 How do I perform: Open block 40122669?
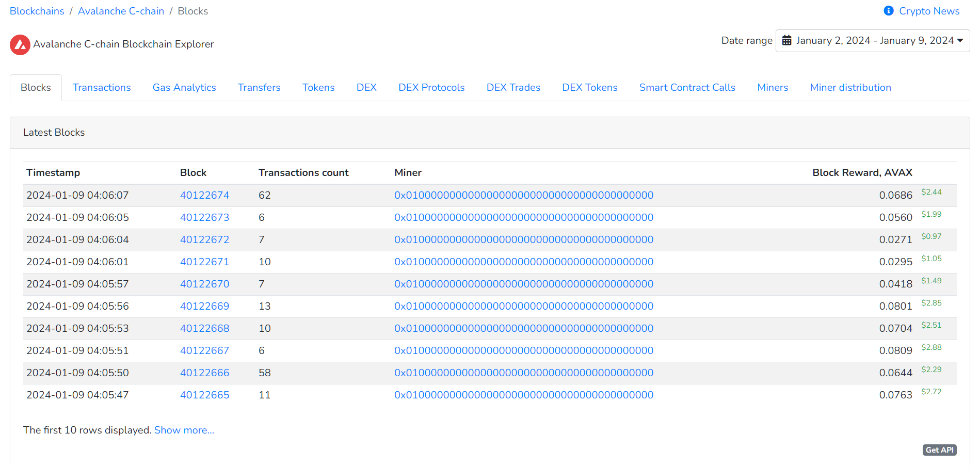coord(204,307)
